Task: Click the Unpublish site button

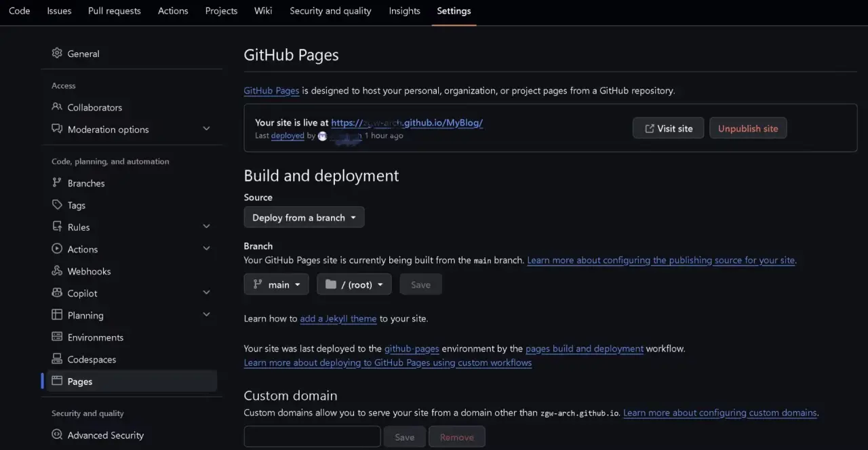Action: 748,128
